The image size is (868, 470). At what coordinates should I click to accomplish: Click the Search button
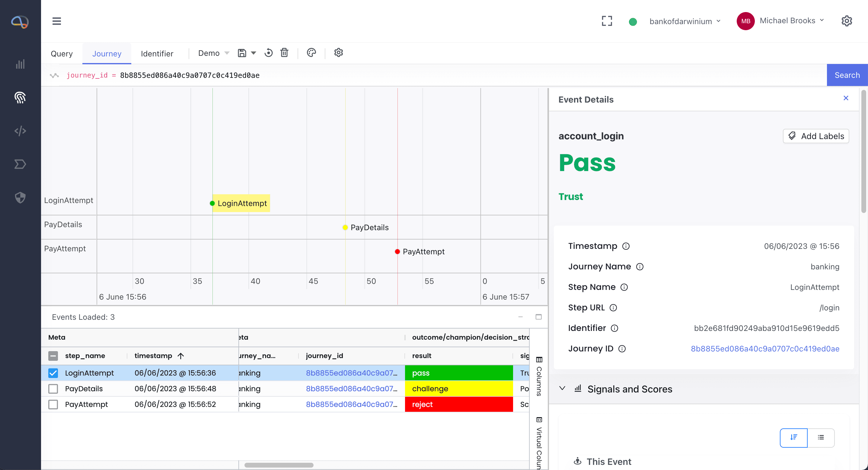847,75
